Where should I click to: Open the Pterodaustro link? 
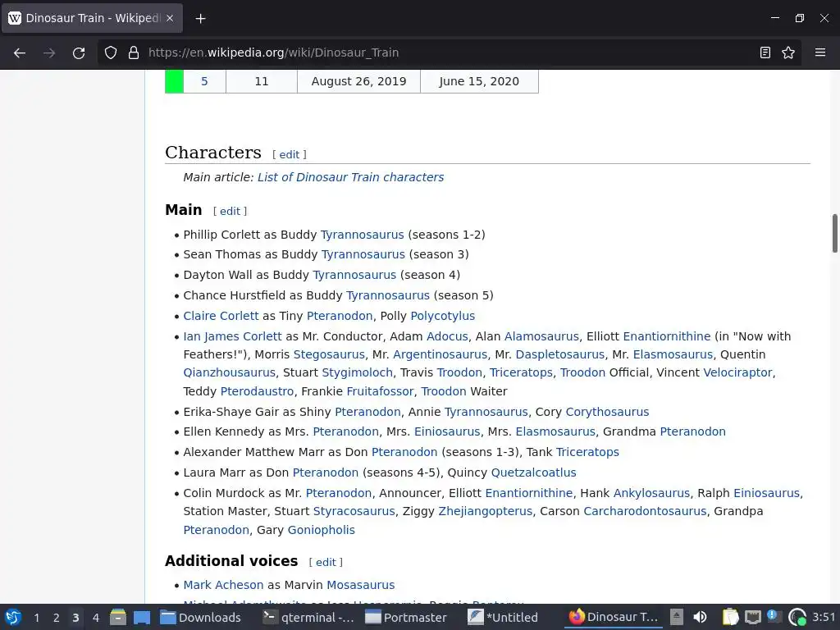click(x=257, y=391)
